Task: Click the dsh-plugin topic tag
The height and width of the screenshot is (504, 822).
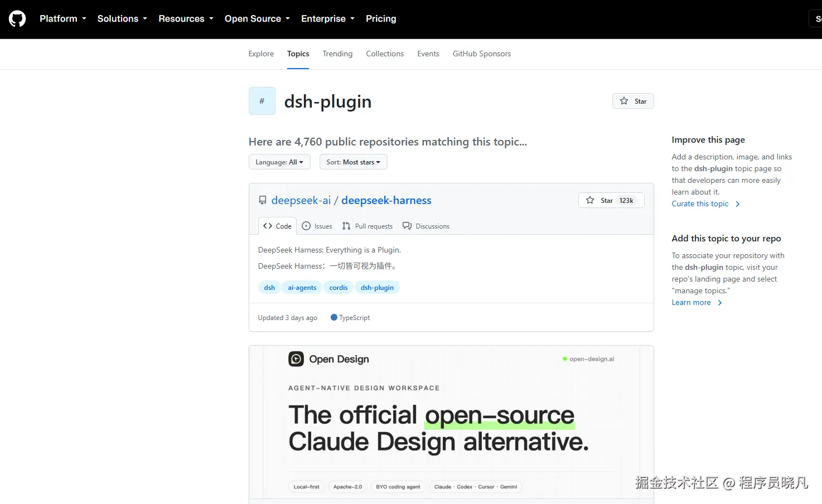Action: click(377, 288)
